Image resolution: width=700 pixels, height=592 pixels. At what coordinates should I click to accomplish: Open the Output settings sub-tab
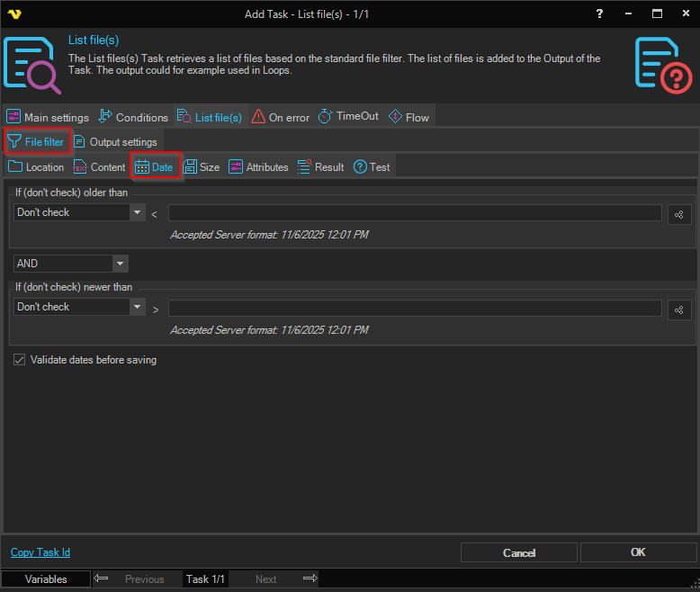tap(115, 142)
